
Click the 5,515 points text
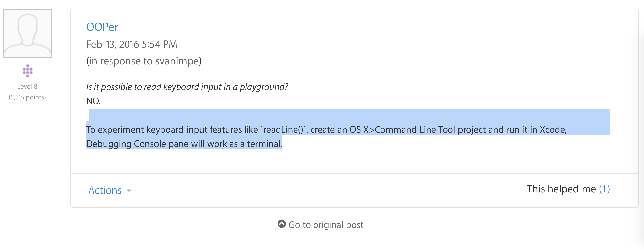click(x=27, y=97)
